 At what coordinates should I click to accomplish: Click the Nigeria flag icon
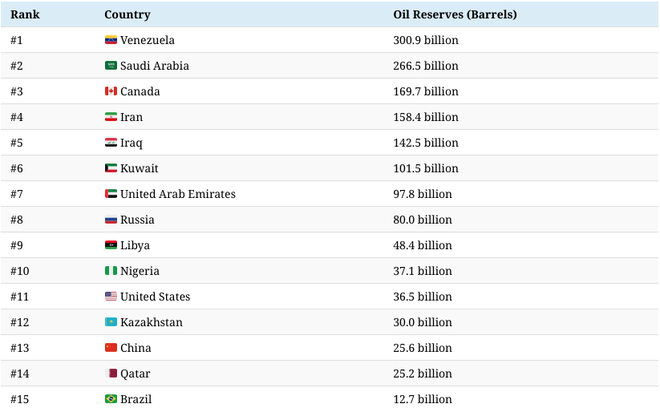[x=111, y=271]
